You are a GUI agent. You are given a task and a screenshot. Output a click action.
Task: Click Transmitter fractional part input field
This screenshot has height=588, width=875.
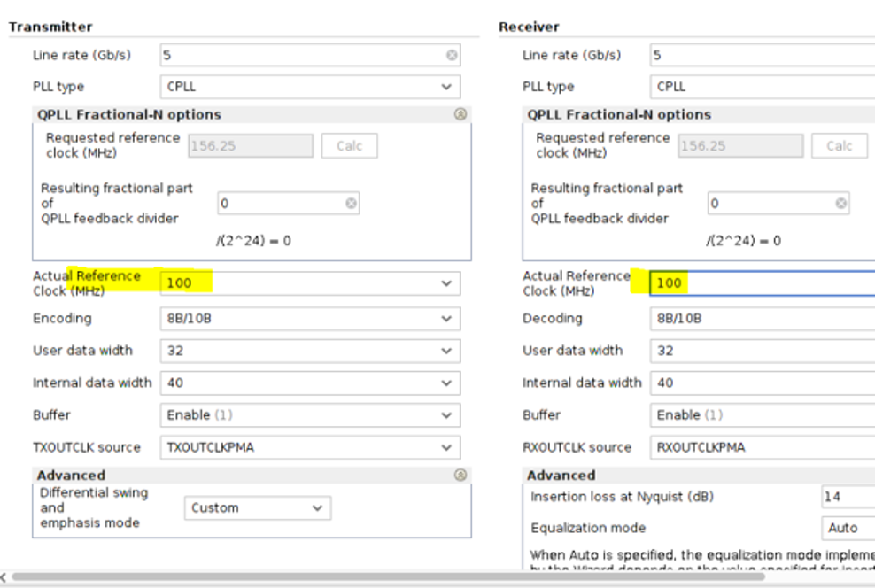pyautogui.click(x=289, y=204)
